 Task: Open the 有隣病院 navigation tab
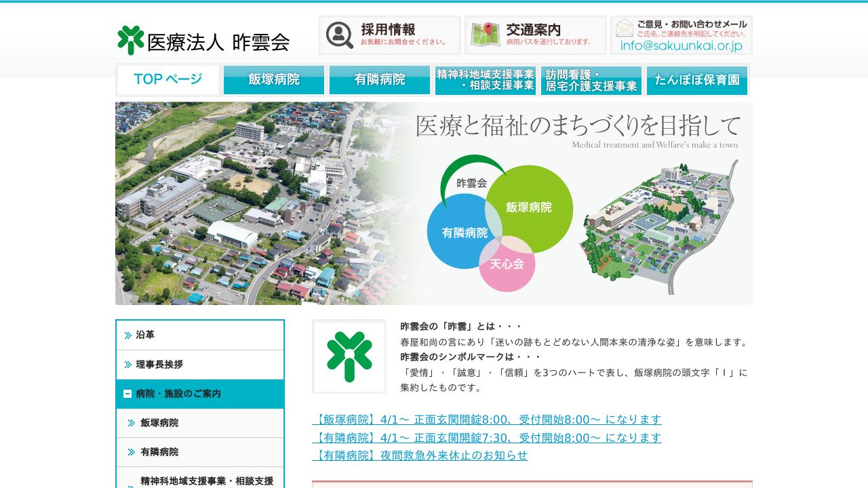point(380,80)
